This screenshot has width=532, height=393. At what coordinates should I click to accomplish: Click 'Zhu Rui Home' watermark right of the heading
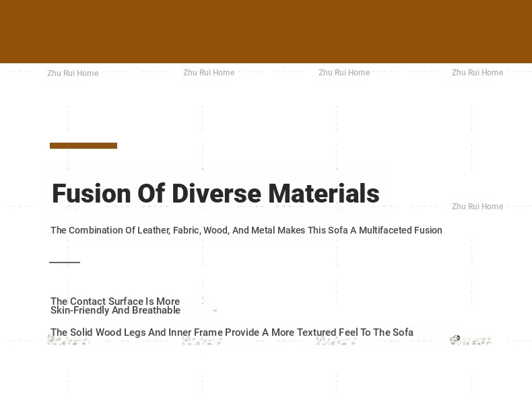tap(477, 207)
